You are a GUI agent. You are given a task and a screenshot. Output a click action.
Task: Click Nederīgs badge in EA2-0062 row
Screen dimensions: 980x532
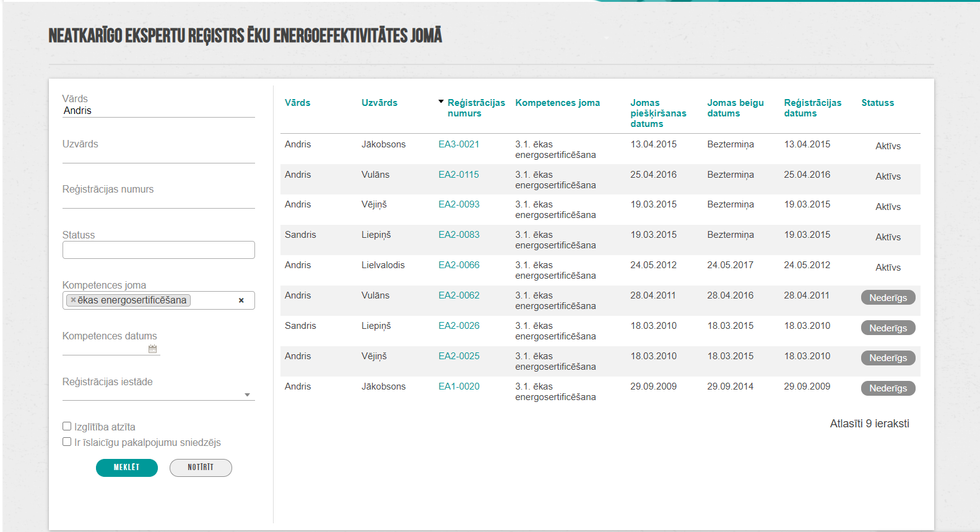(x=888, y=298)
